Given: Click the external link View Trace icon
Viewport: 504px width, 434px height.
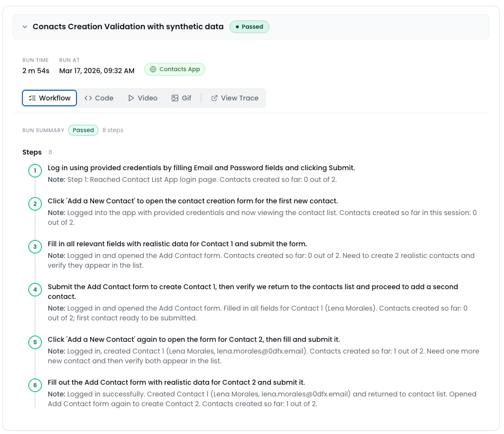Looking at the screenshot, I should [x=214, y=98].
